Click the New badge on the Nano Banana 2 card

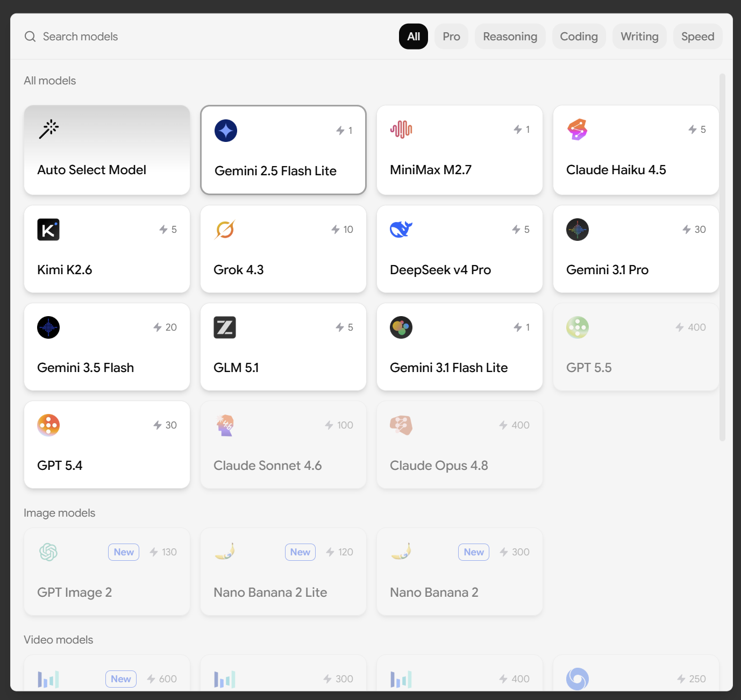(x=474, y=552)
